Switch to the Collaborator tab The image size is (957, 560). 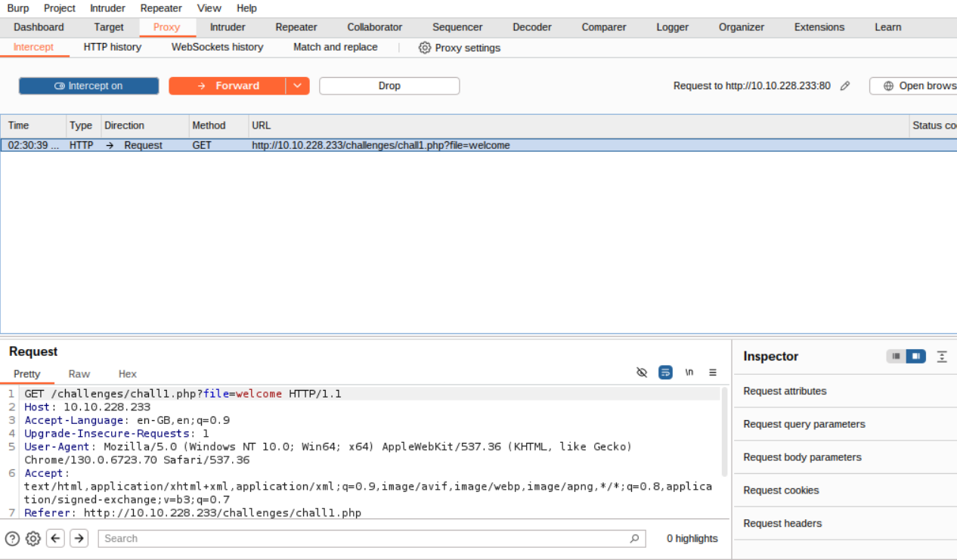click(x=375, y=27)
